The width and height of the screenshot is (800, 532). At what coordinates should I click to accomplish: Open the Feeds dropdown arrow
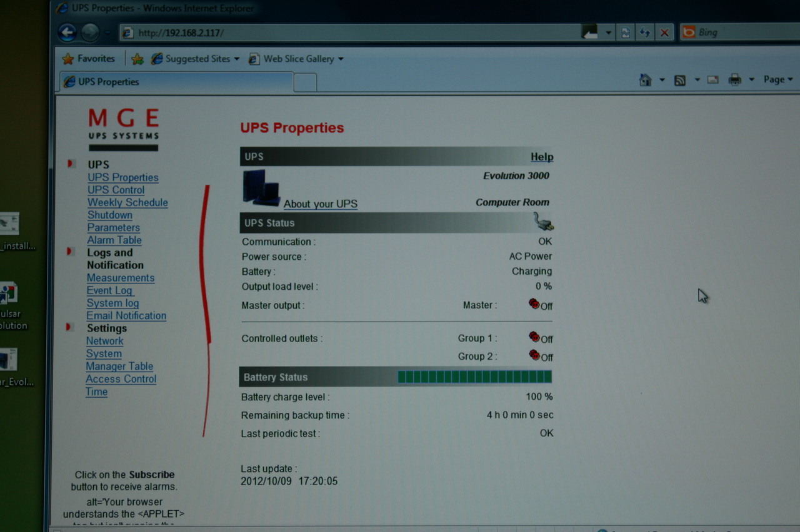tap(697, 80)
